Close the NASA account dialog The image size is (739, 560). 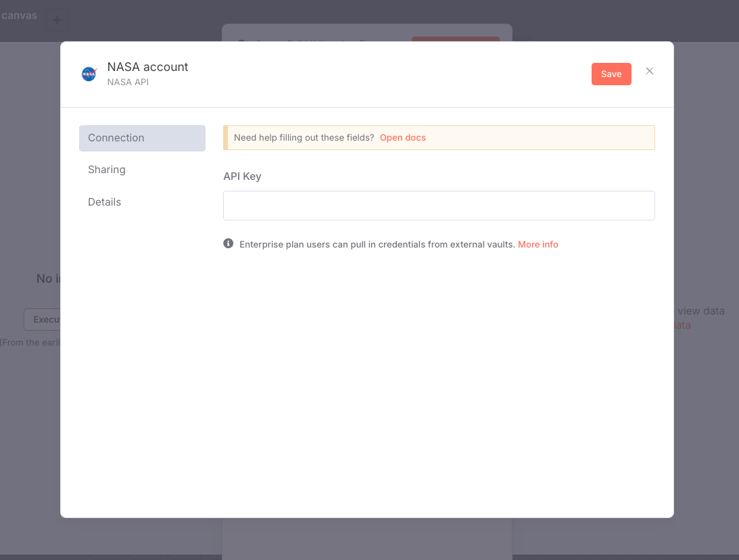point(650,71)
